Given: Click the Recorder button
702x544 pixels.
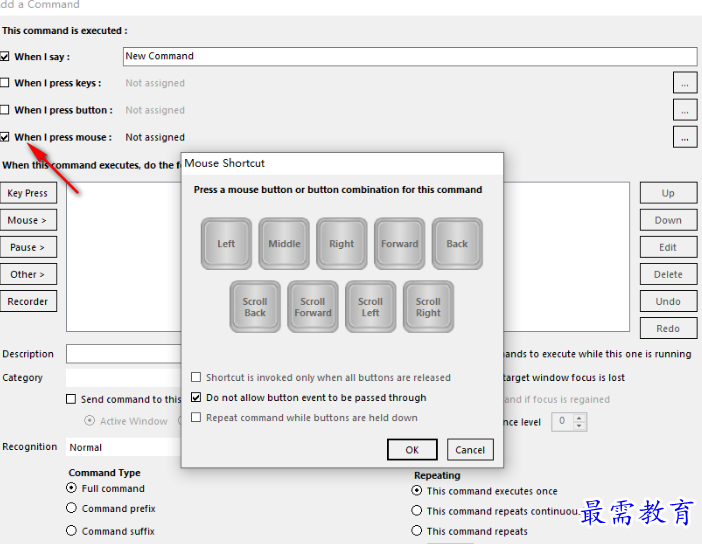Looking at the screenshot, I should click(27, 301).
